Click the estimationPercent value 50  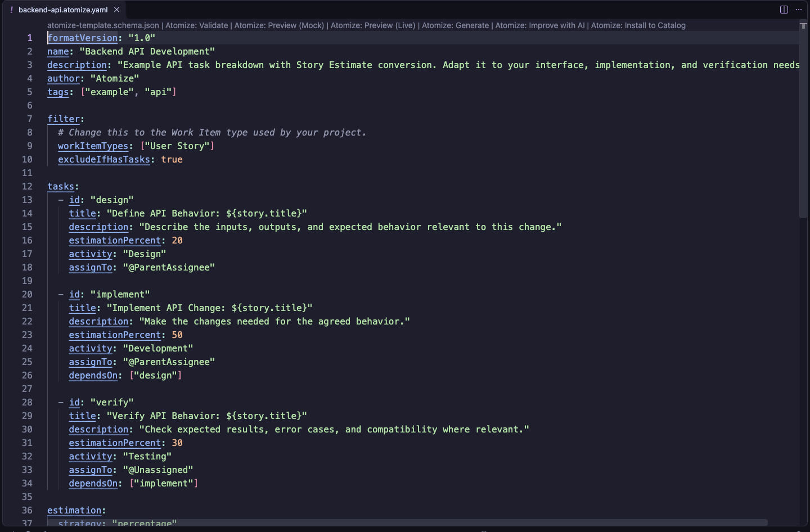pos(177,335)
